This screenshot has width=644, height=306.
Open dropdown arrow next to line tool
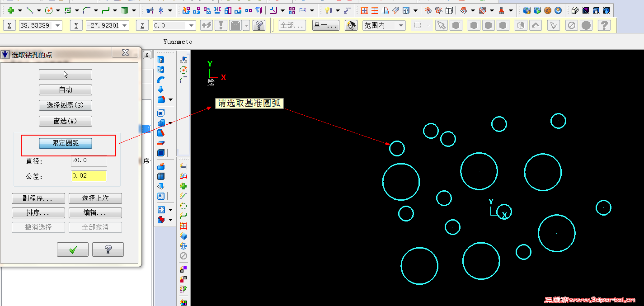click(39, 10)
